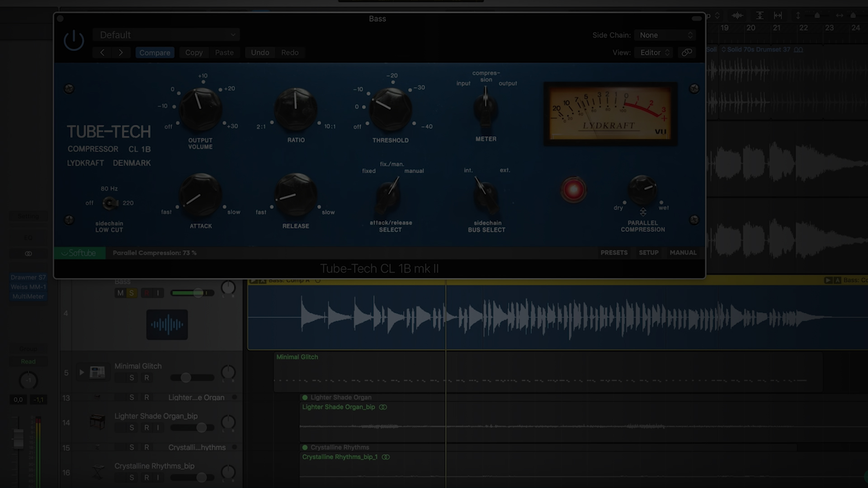Open the Side Chain None dropdown
This screenshot has width=868, height=488.
[665, 35]
